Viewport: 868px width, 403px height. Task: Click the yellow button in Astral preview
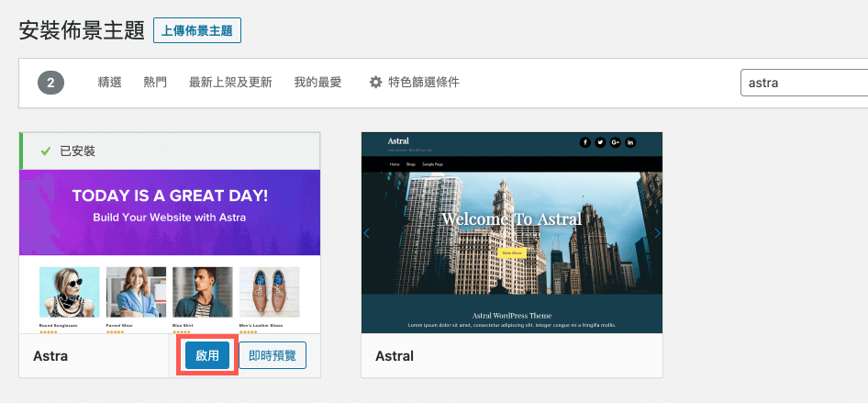[x=511, y=253]
